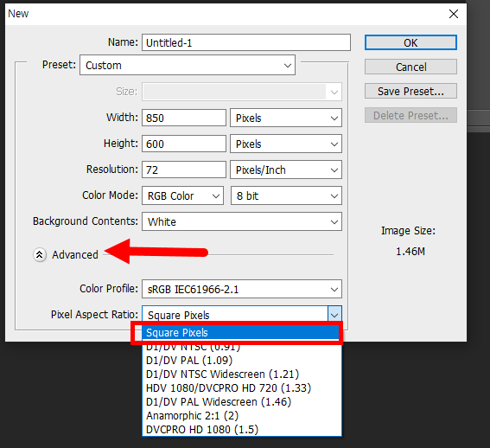
Task: Select D1/DV NTSC Widescreen (1.21) option
Action: (242, 374)
